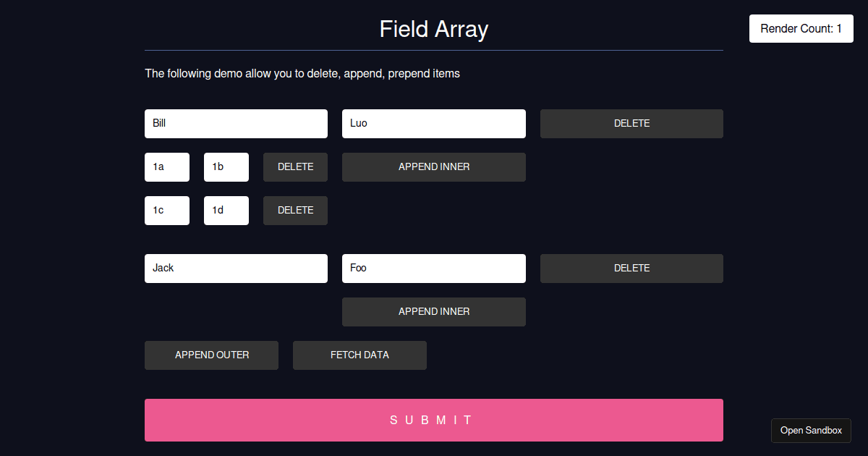Image resolution: width=868 pixels, height=456 pixels.
Task: Click the DELETE button next to Foo
Action: point(631,268)
